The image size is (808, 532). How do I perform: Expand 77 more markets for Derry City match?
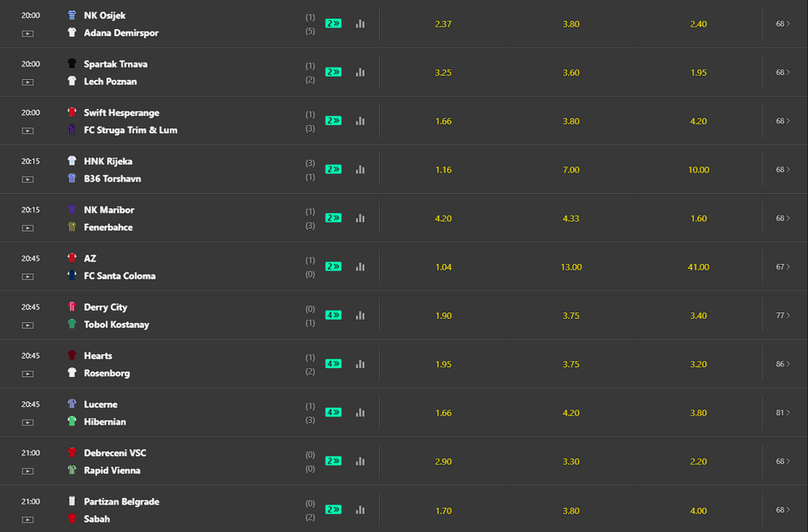(x=783, y=315)
